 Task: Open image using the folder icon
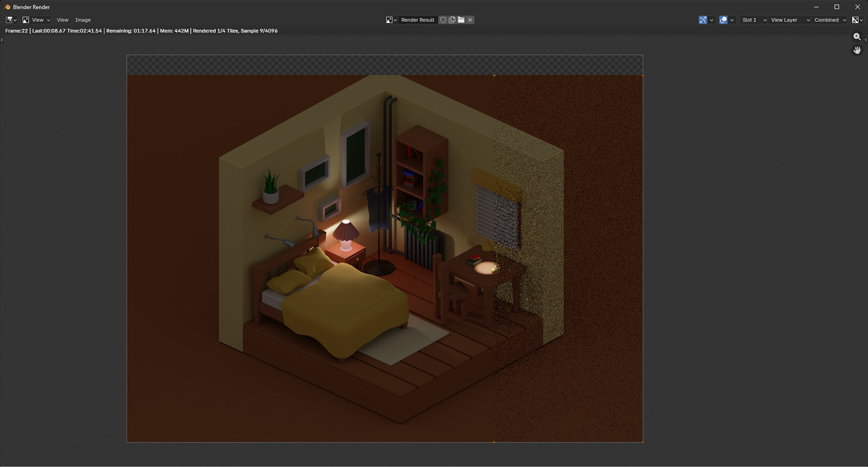click(x=461, y=20)
